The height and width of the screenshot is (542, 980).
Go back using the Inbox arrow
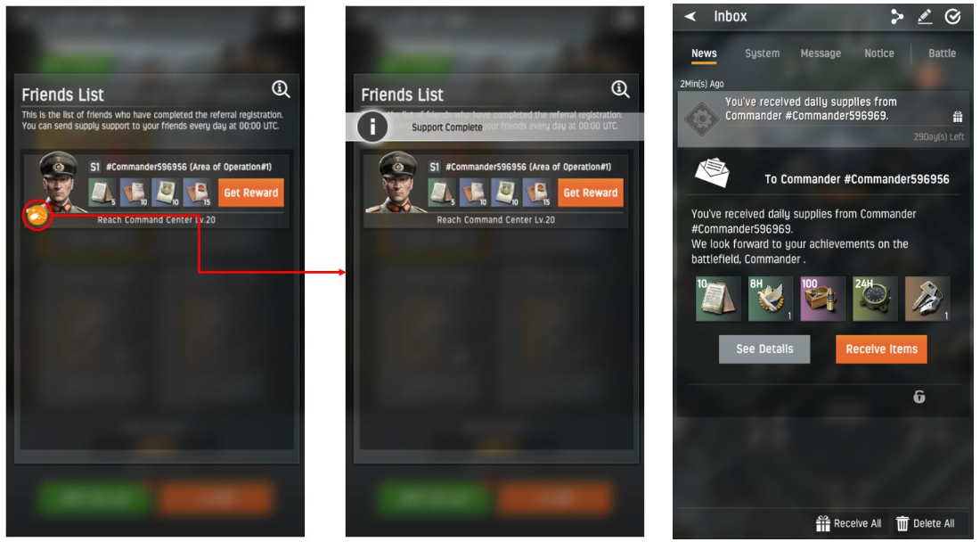pyautogui.click(x=690, y=16)
